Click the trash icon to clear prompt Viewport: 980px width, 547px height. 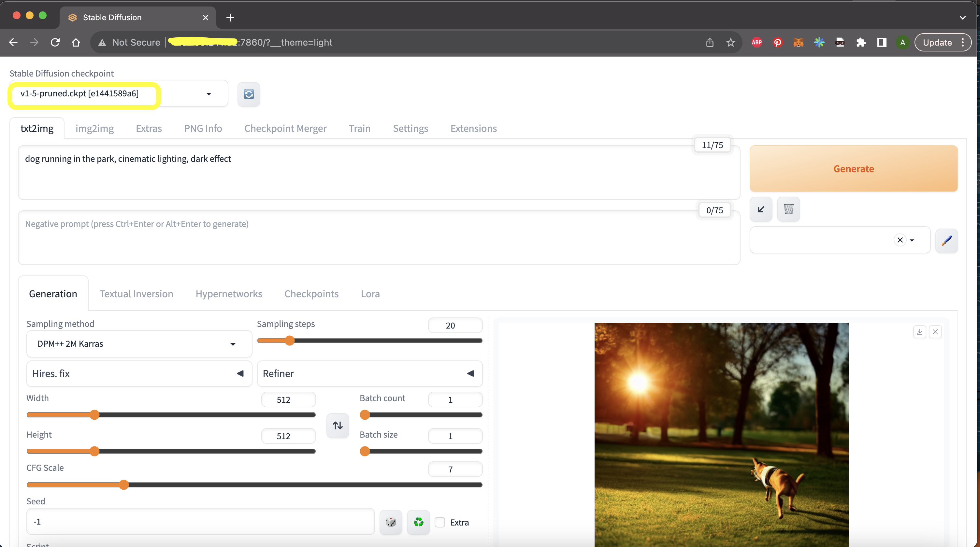788,209
